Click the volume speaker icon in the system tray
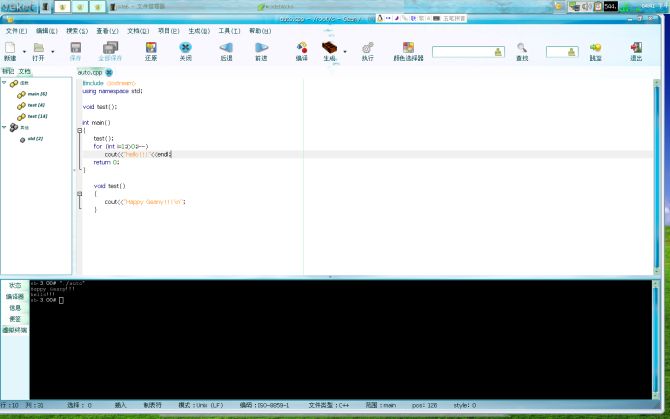 (587, 6)
